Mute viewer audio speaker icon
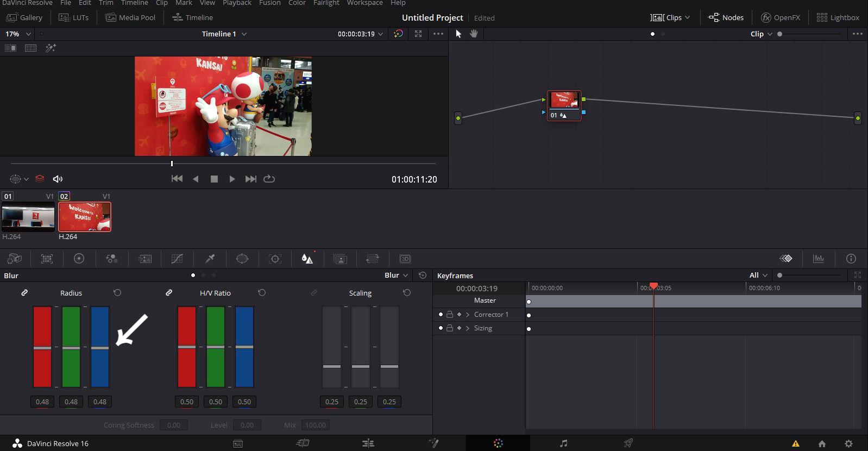Image resolution: width=868 pixels, height=451 pixels. click(x=58, y=179)
